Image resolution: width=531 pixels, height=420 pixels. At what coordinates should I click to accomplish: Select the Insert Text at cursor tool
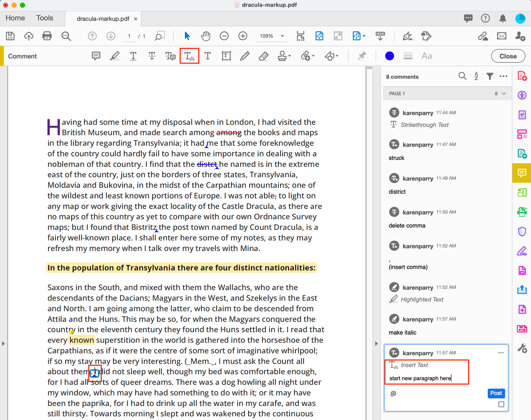point(189,56)
